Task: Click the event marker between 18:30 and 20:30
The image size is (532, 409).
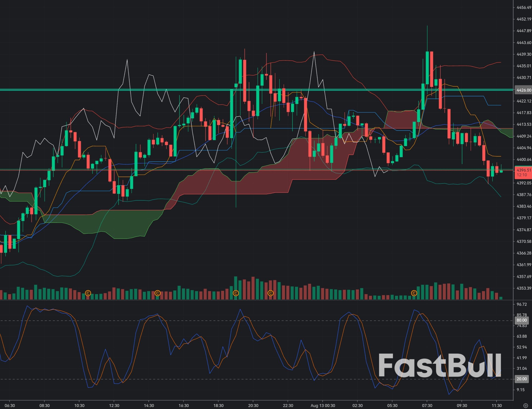Action: pos(236,293)
